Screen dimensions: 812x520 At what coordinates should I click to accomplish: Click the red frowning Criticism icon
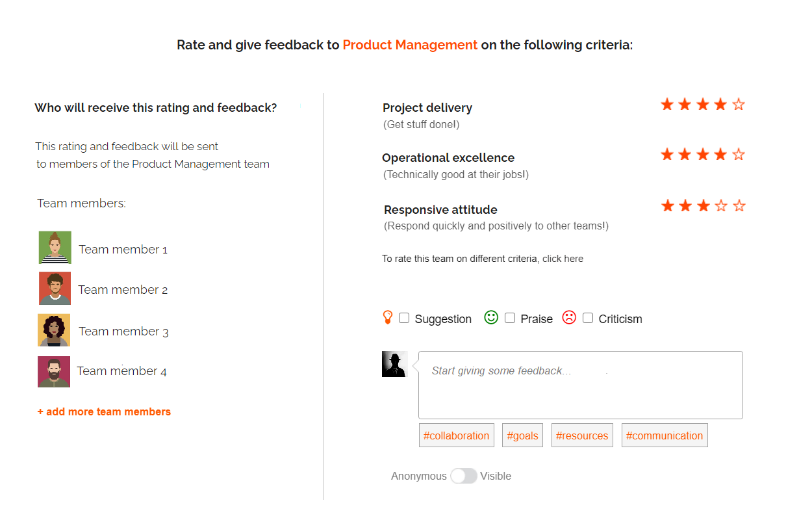click(570, 317)
